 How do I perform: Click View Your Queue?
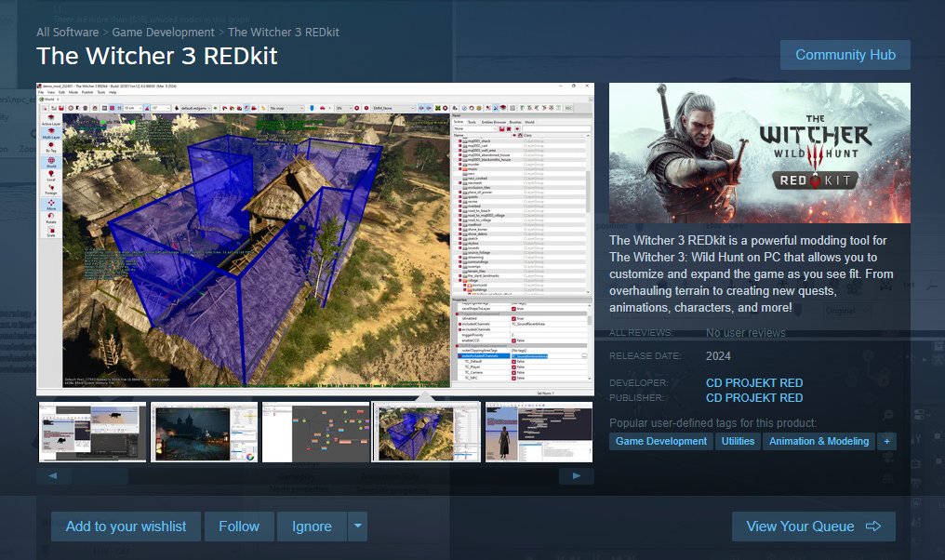[814, 527]
